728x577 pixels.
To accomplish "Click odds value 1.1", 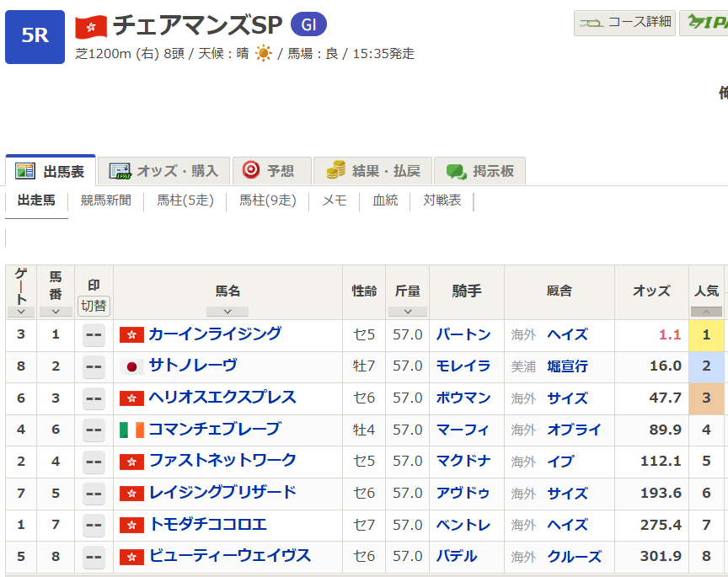I will point(670,334).
